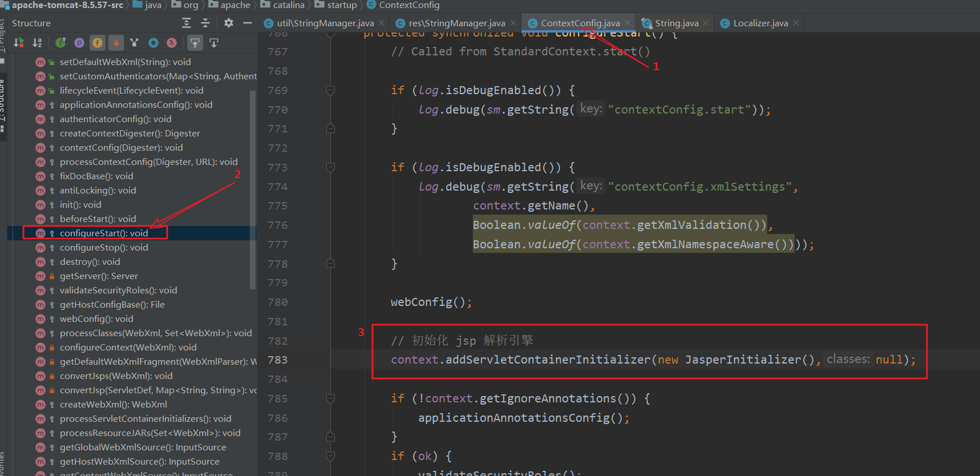Viewport: 980px width, 476px height.
Task: Select configureStart() method in Structure
Action: tap(103, 233)
